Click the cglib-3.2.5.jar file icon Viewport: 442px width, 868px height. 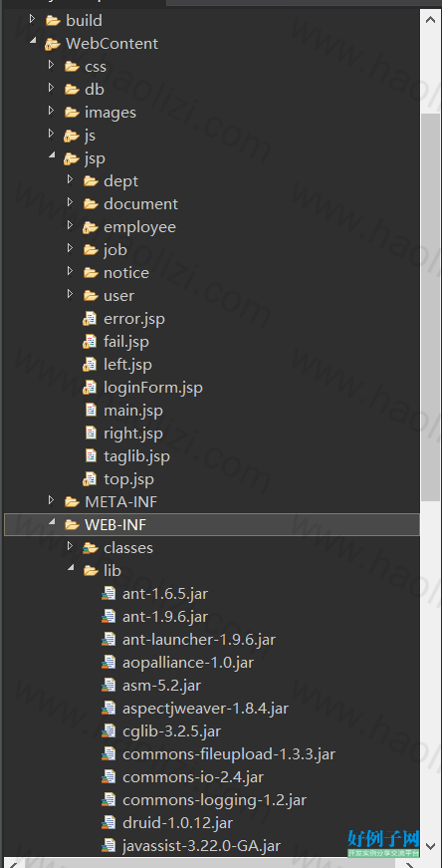pyautogui.click(x=109, y=731)
